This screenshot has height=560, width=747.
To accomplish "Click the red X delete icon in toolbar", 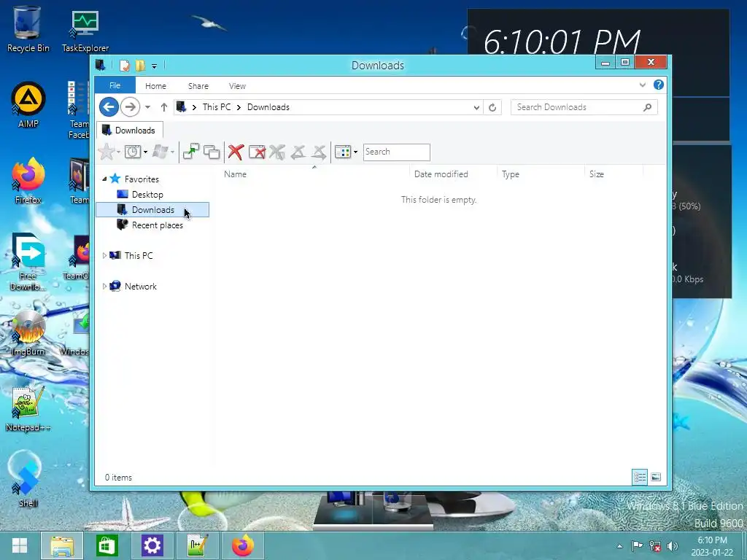I will [x=236, y=152].
